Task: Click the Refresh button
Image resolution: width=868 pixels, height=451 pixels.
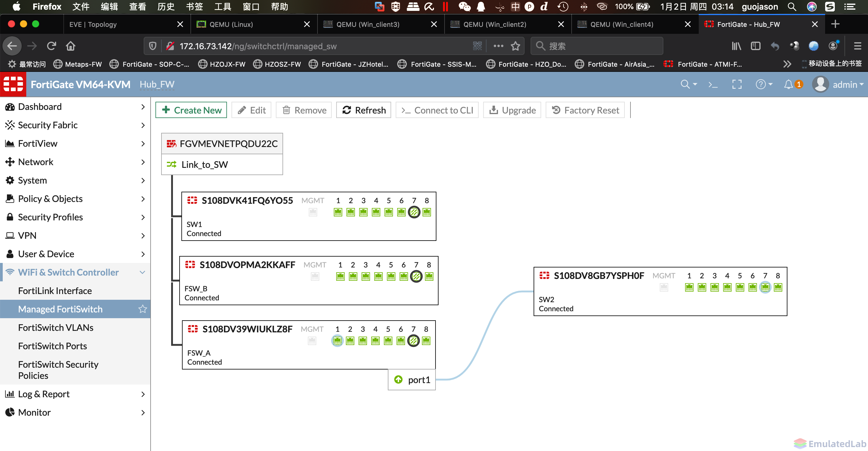Action: [364, 110]
